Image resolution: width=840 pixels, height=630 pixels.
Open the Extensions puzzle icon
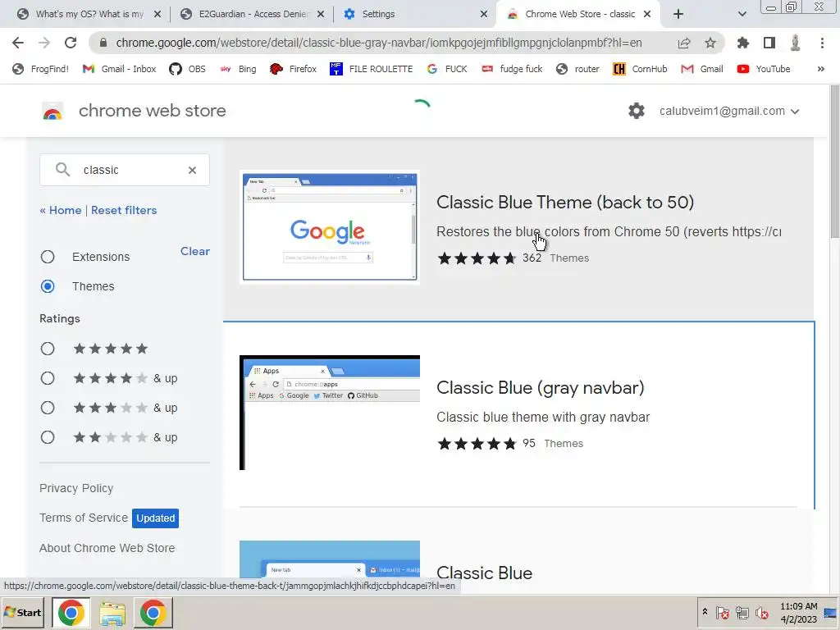743,43
